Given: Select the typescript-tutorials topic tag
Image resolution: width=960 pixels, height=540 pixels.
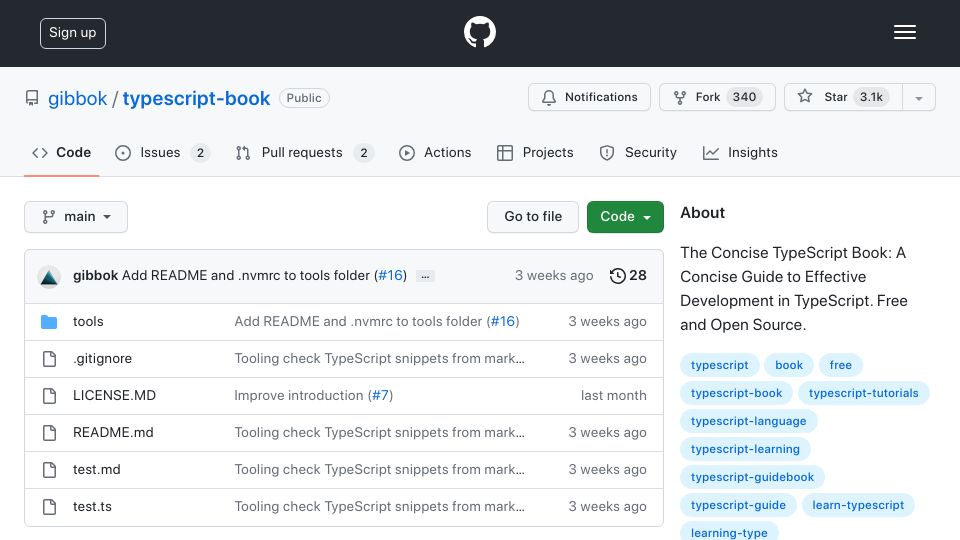Looking at the screenshot, I should point(863,393).
